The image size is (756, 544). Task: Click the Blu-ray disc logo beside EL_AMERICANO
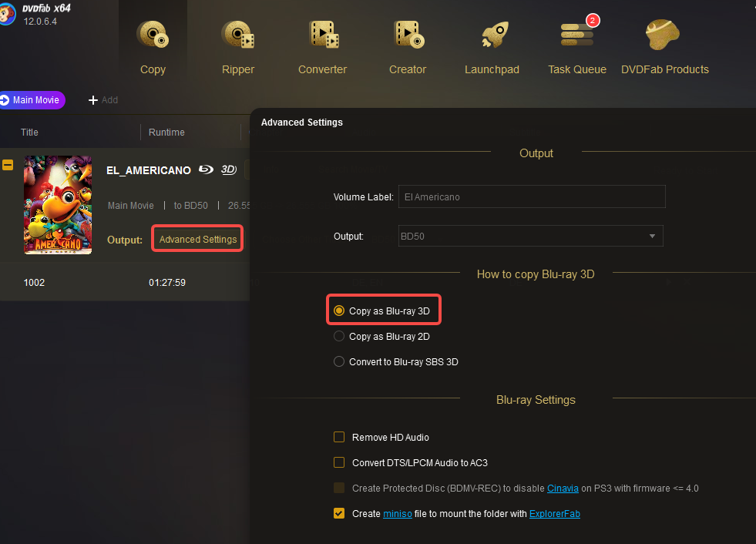point(206,170)
